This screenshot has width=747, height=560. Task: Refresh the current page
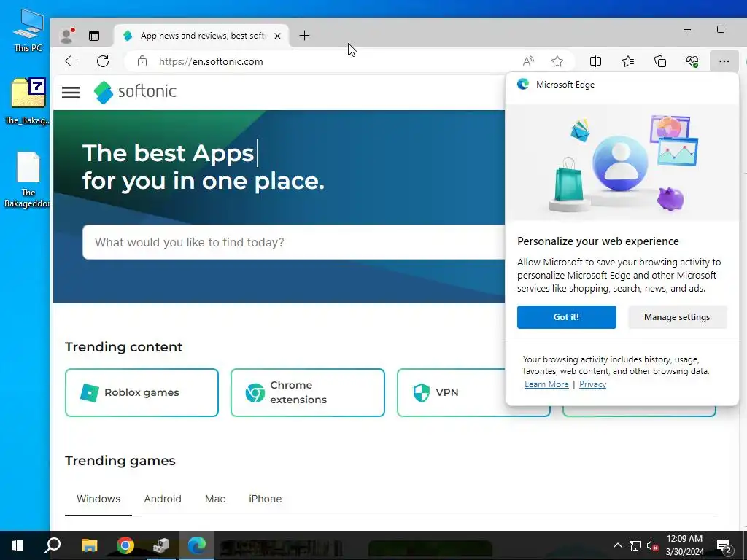103,61
